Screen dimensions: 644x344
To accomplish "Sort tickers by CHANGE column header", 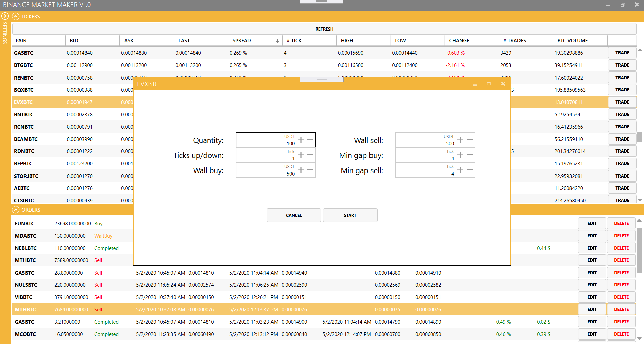I will 472,41.
